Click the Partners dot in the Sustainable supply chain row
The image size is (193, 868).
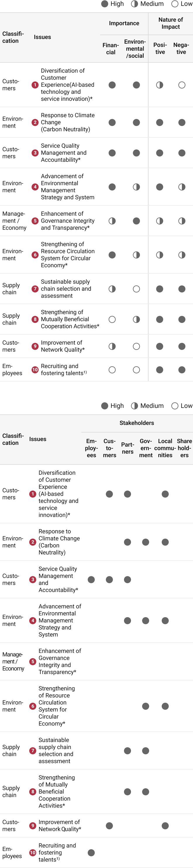pos(127,750)
